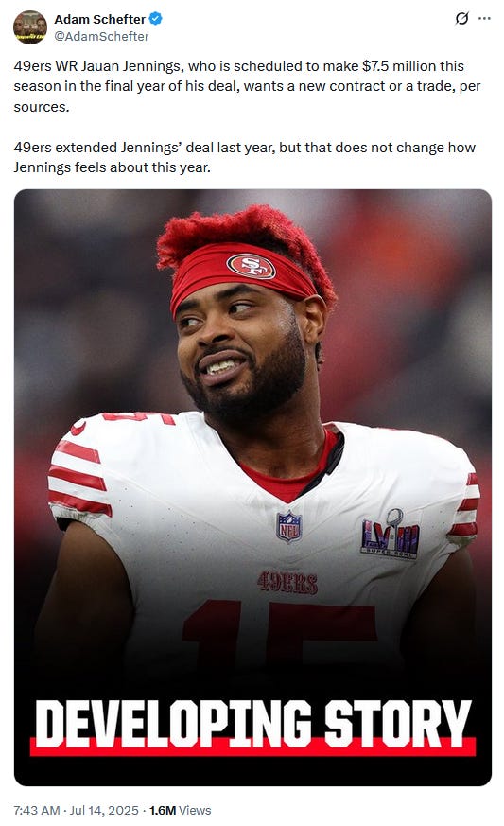
Task: Click the 49ers SF logo on headband
Action: click(252, 266)
